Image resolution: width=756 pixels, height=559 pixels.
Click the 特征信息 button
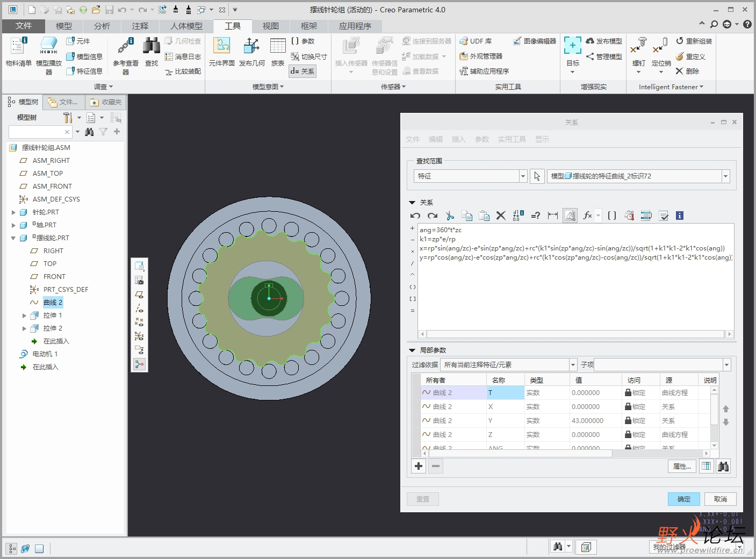[x=84, y=71]
